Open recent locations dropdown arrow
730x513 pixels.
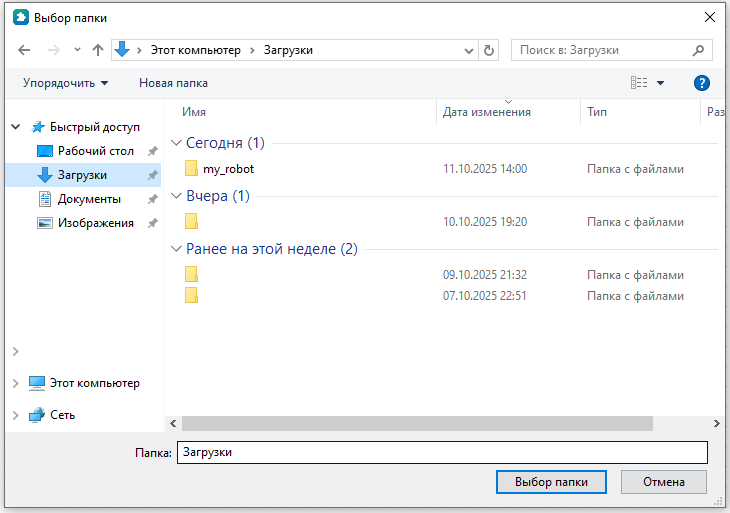pyautogui.click(x=77, y=50)
